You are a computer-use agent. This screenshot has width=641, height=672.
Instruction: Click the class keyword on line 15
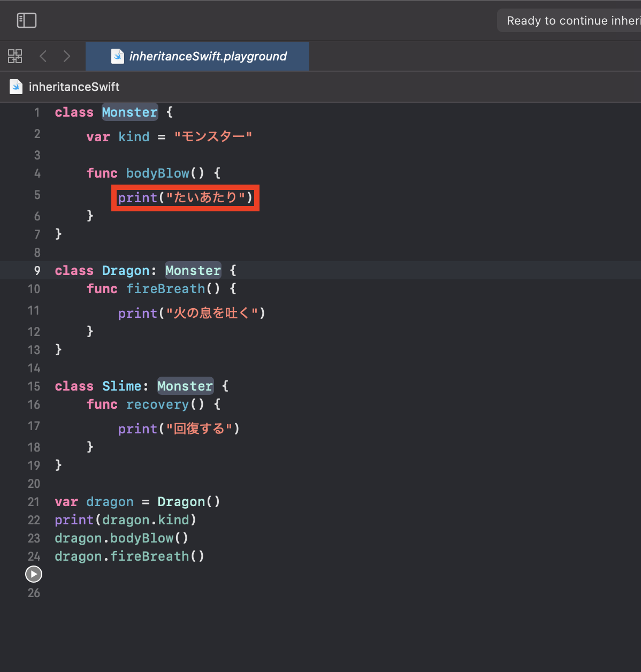click(x=74, y=386)
